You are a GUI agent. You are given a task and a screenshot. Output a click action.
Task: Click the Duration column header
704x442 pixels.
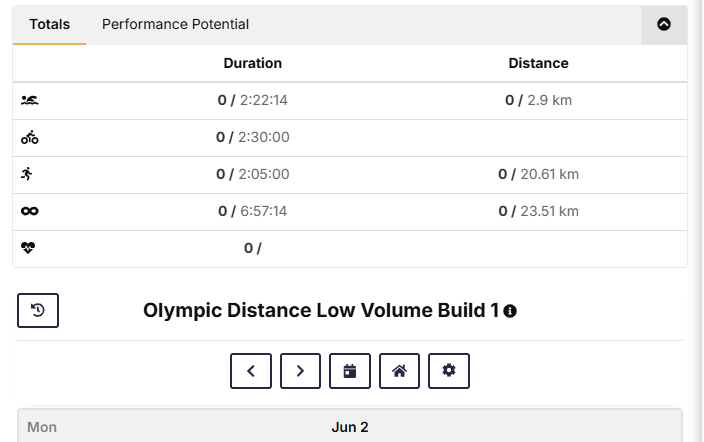tap(253, 63)
